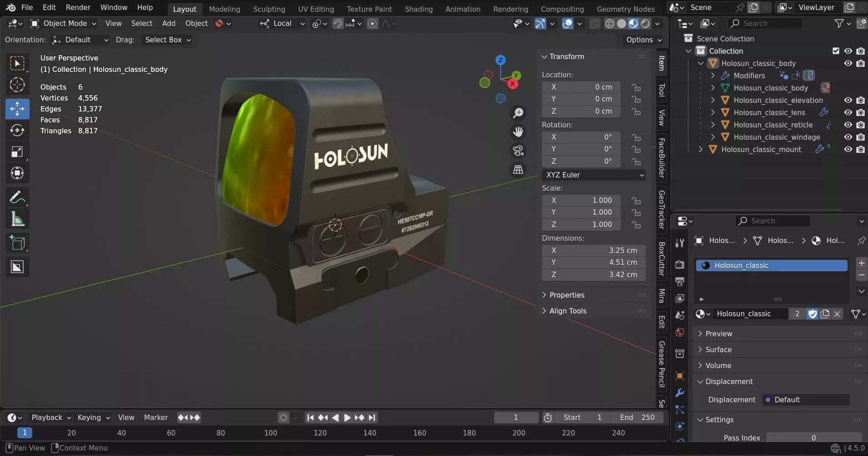Select the Cursor tool

coord(17,85)
